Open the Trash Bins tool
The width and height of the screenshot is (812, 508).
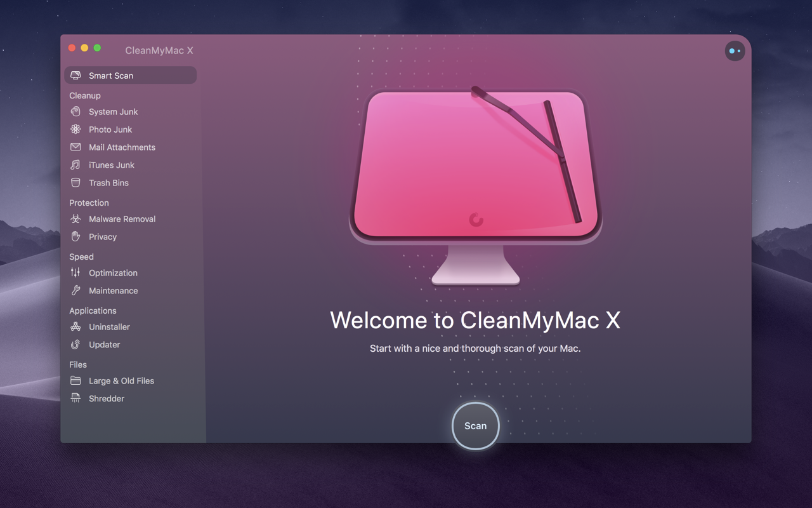76,183
